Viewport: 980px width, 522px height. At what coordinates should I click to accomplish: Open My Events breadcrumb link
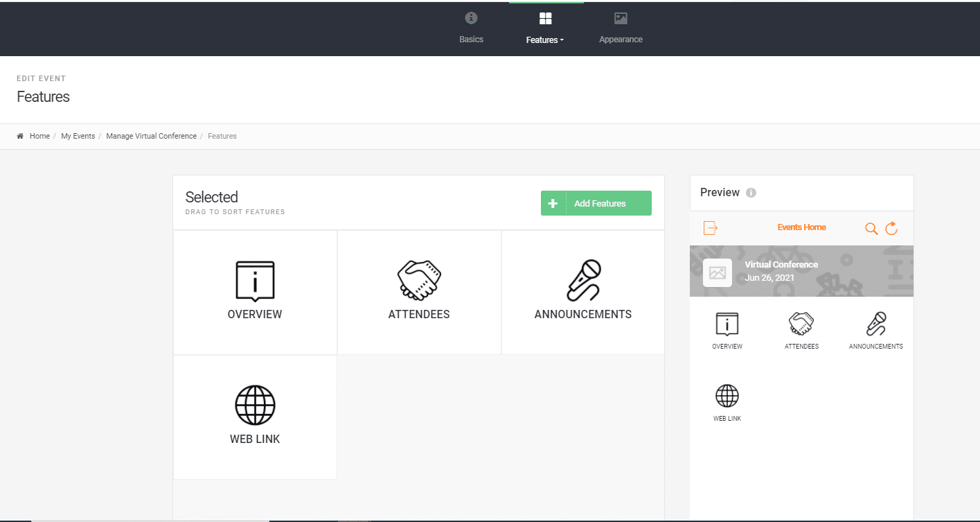coord(78,136)
